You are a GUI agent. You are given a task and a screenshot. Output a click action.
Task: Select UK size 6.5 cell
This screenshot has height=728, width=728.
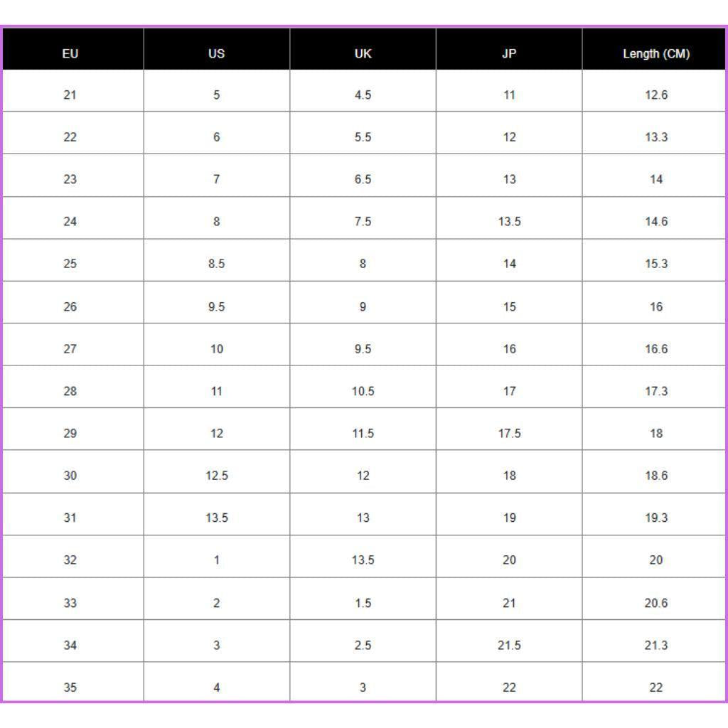[x=363, y=179]
